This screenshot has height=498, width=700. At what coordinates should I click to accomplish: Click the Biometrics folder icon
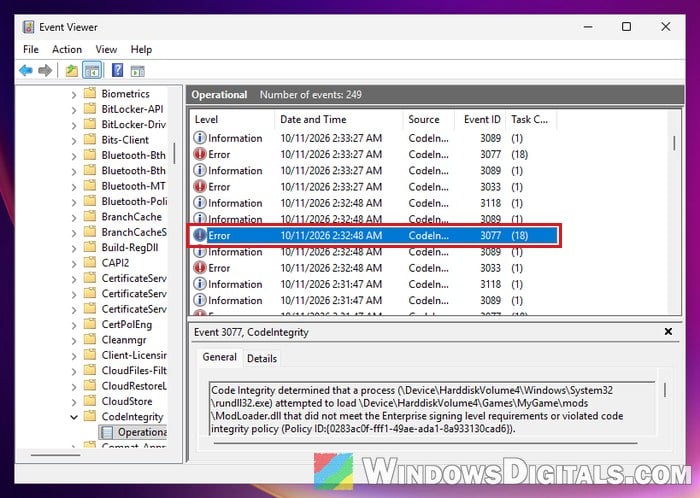pos(90,93)
